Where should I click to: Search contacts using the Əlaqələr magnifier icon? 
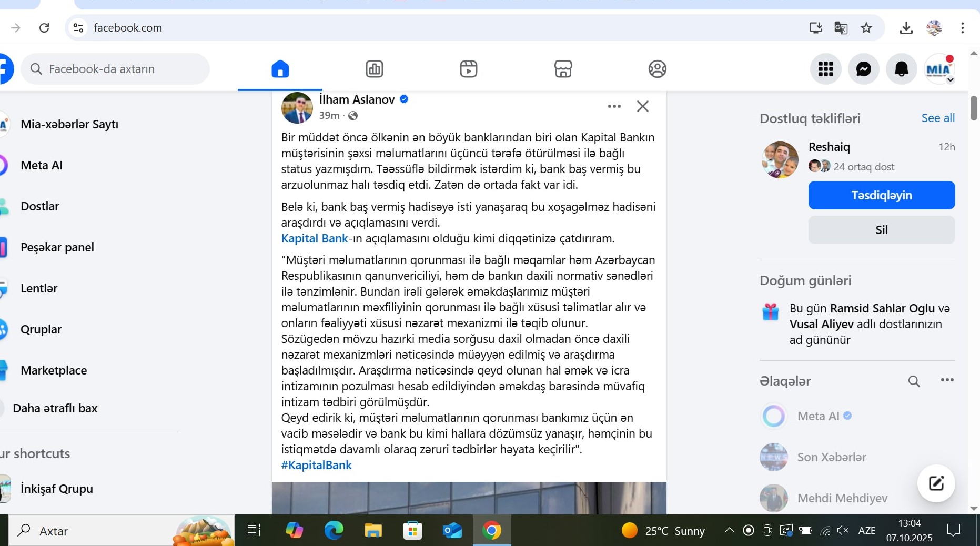tap(914, 381)
